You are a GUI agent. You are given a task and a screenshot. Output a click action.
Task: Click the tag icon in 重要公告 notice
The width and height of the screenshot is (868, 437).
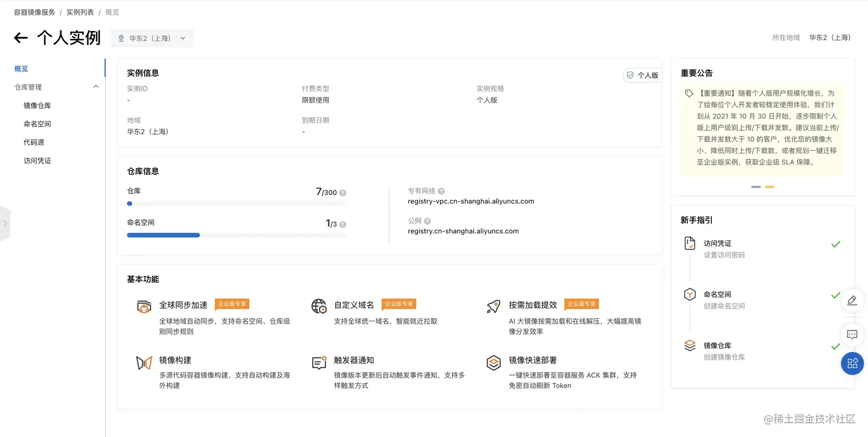[689, 93]
